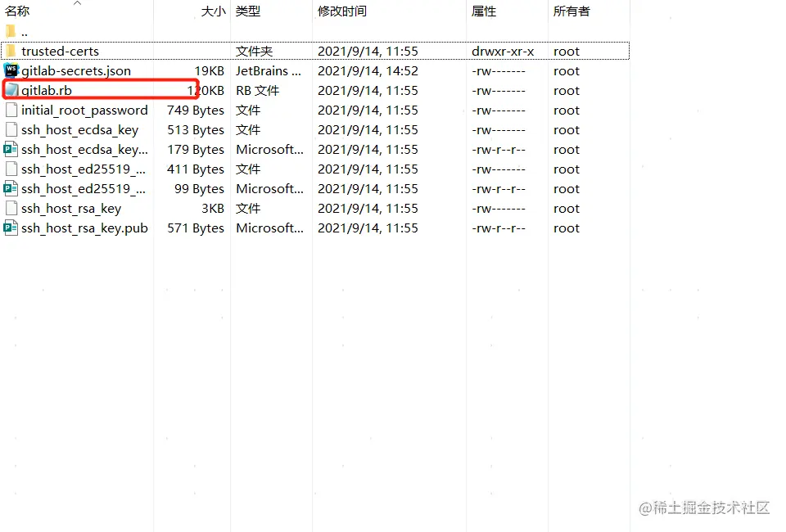Toggle the sort arrow above the 名称 column
The height and width of the screenshot is (532, 786).
point(77,3)
